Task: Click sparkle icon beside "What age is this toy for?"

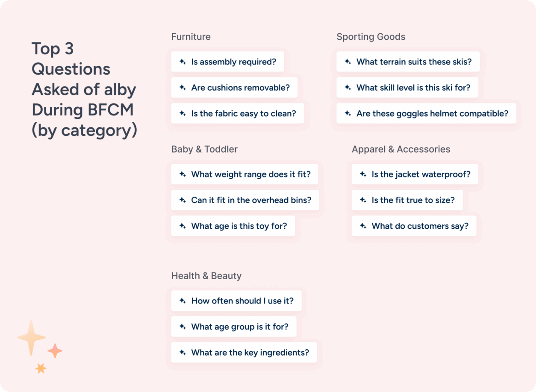Action: [x=183, y=226]
